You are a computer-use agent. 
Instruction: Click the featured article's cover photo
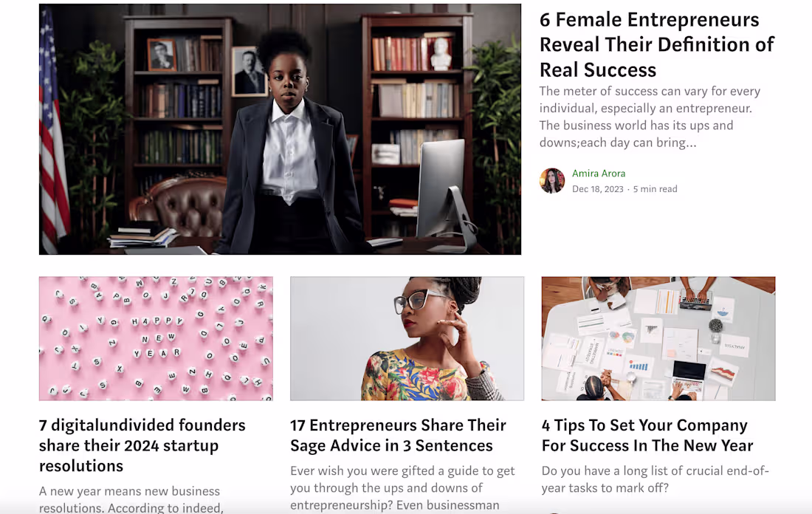click(280, 129)
